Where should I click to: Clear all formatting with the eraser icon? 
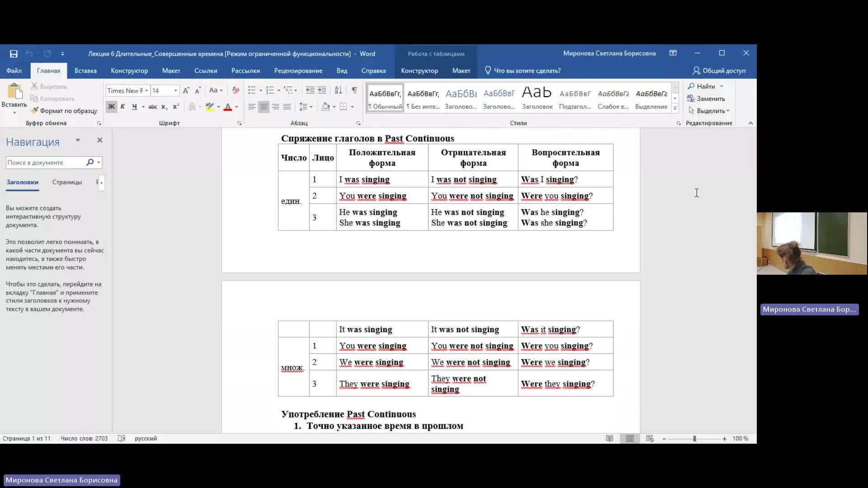click(x=236, y=90)
